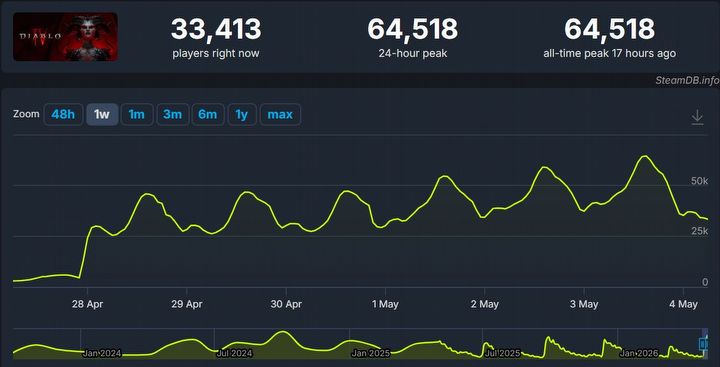Click Jul 2024 on the navigator timeline
Screen dimensions: 720x367
[x=234, y=353]
